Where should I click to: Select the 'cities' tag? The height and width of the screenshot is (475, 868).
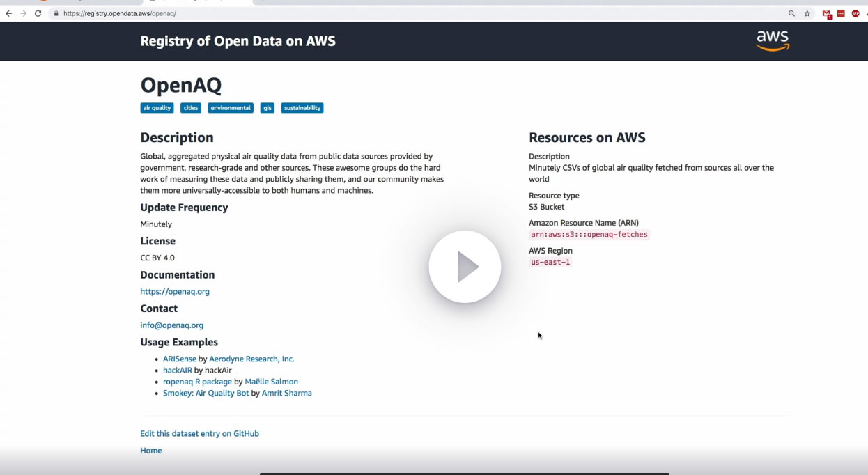point(191,108)
